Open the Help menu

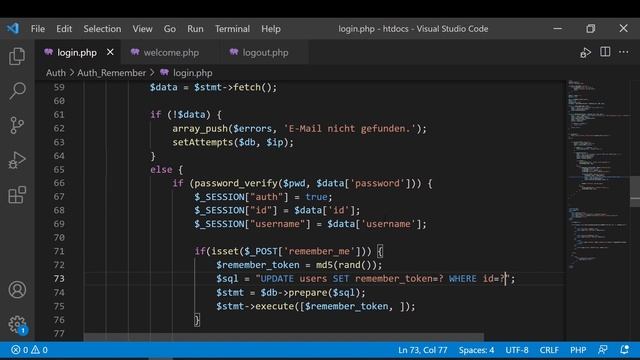pyautogui.click(x=271, y=29)
